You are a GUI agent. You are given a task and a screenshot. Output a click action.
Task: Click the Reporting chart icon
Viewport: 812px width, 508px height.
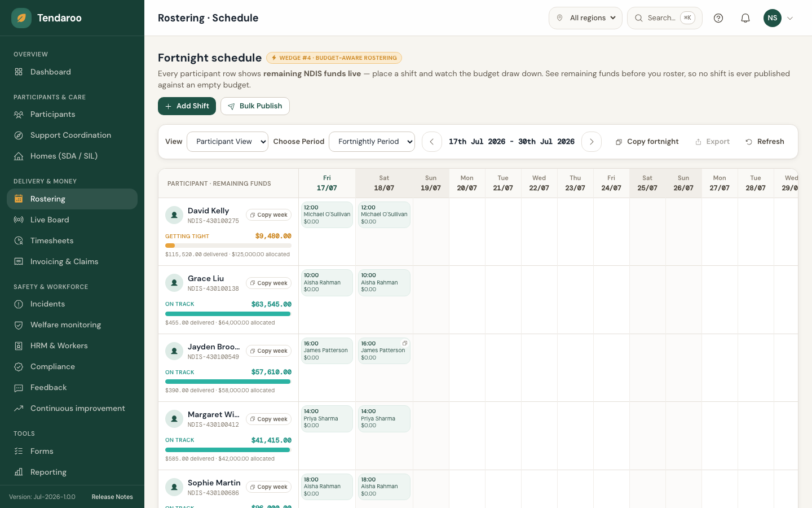click(19, 472)
